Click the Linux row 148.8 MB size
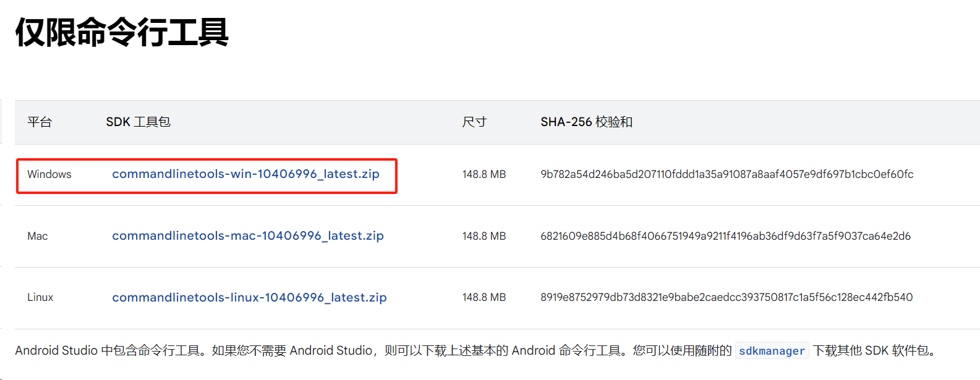The height and width of the screenshot is (380, 980). coord(484,298)
